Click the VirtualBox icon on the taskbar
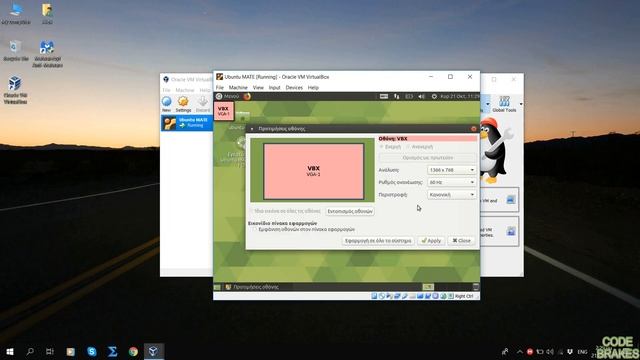The image size is (640, 360). pyautogui.click(x=153, y=351)
